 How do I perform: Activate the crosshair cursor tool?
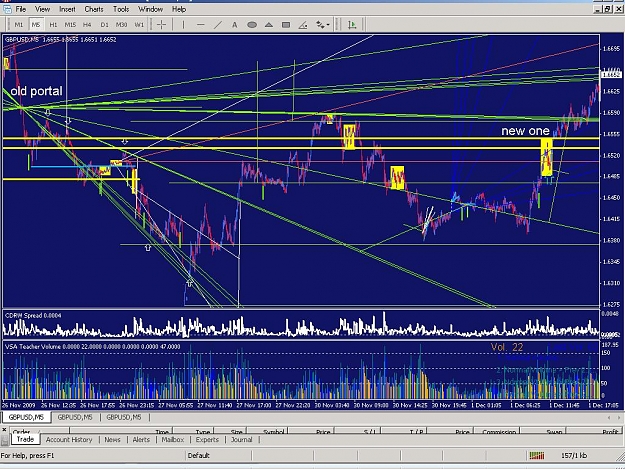(x=161, y=25)
